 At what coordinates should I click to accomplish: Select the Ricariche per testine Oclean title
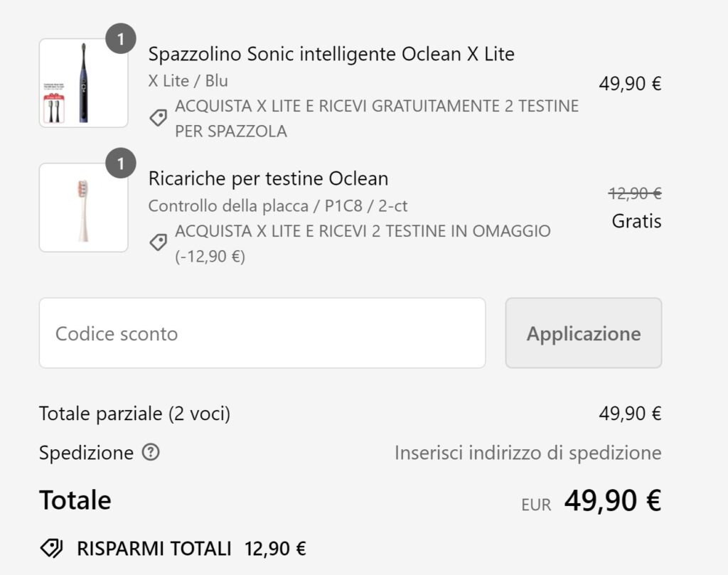tap(268, 178)
